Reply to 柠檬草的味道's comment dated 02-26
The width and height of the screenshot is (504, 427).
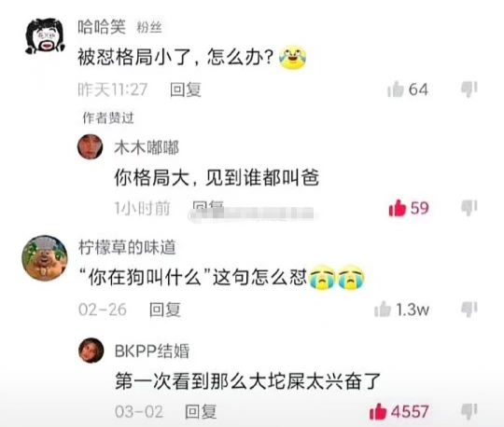coord(165,310)
